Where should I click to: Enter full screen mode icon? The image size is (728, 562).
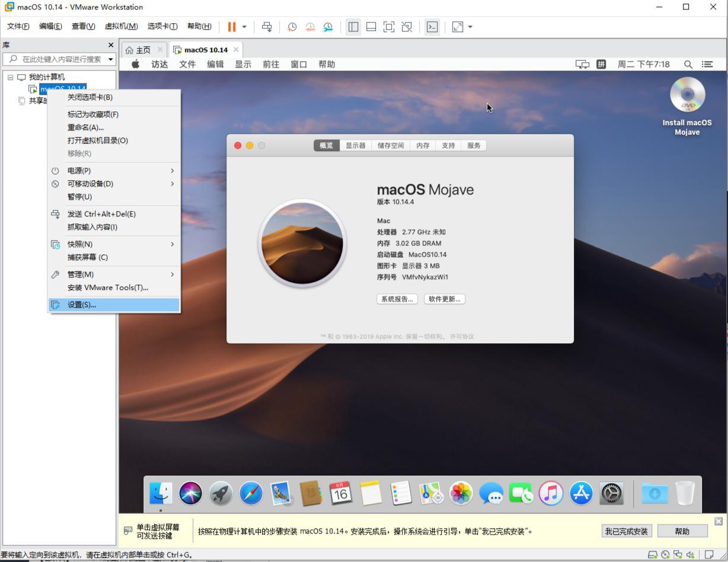tap(389, 27)
